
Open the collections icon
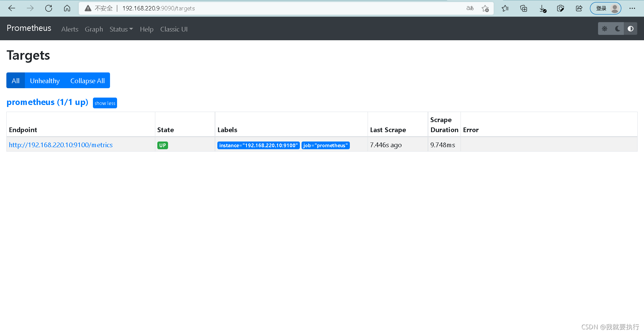pyautogui.click(x=524, y=8)
